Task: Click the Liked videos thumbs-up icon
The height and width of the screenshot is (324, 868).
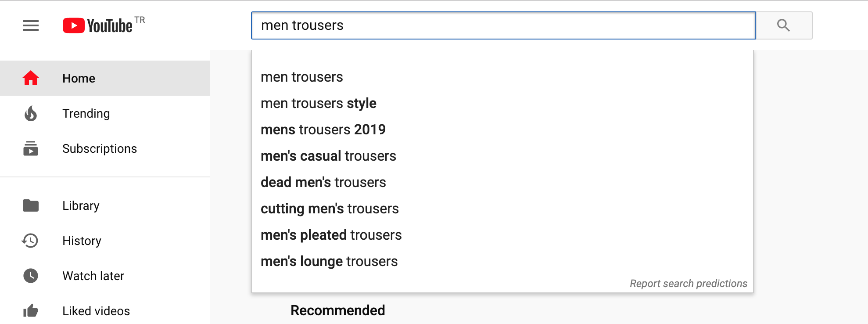Action: click(31, 311)
